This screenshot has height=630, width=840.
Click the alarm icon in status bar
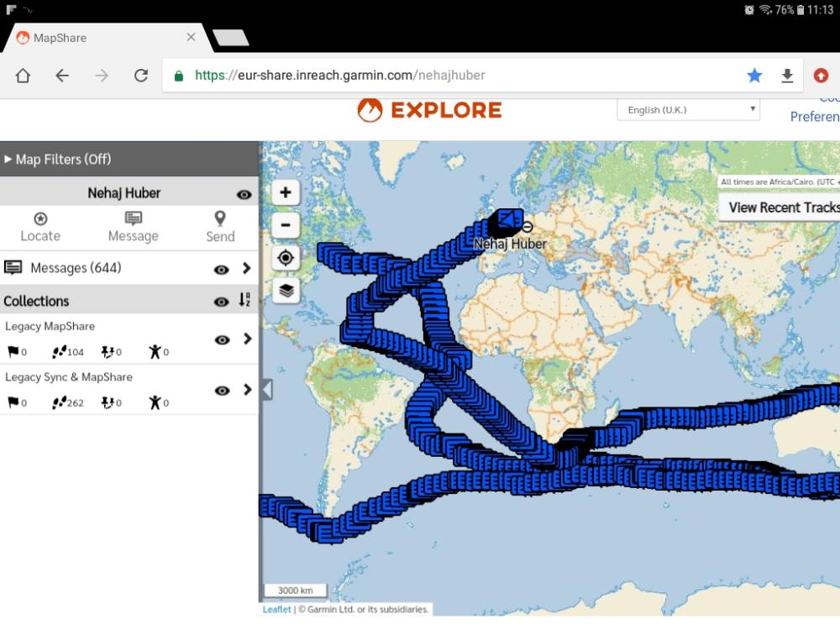(x=749, y=9)
